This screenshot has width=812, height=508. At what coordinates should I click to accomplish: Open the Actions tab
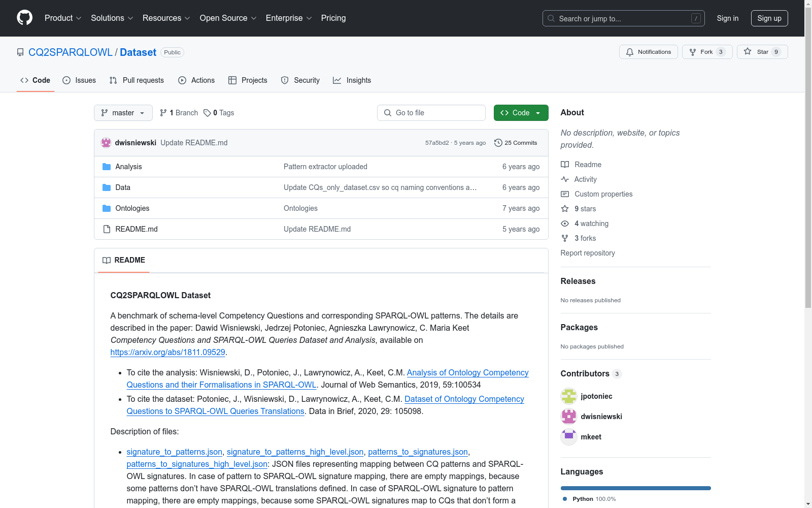point(196,80)
